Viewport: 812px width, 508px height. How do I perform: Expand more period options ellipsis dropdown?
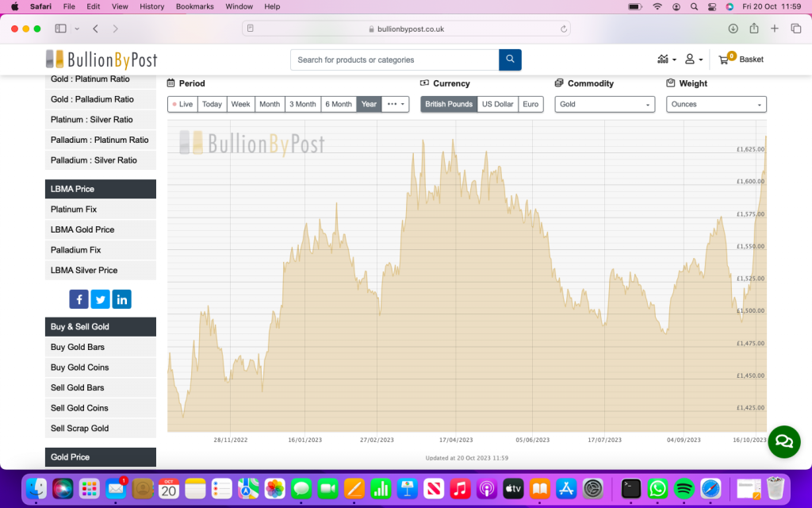pyautogui.click(x=395, y=104)
